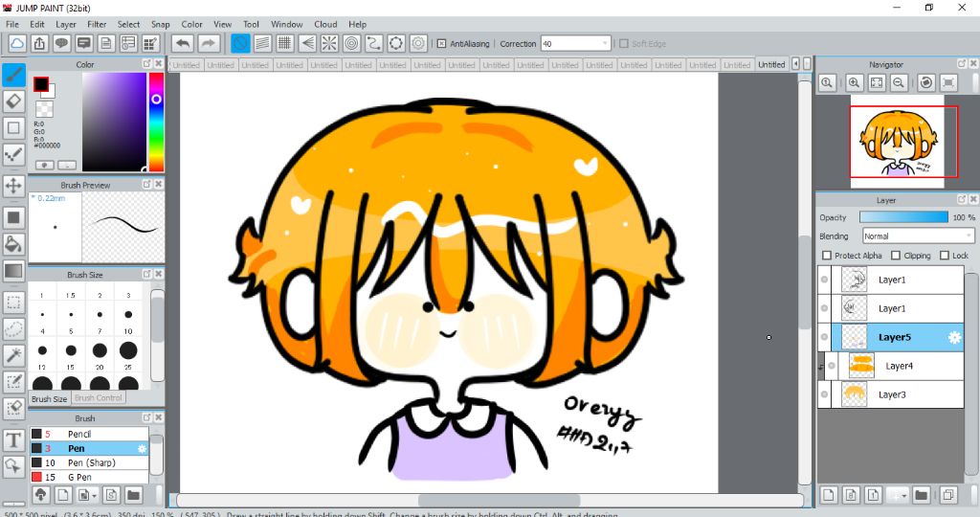The width and height of the screenshot is (980, 517).
Task: Open the add-layer dropdown arrow in Layer panel
Action: [904, 496]
